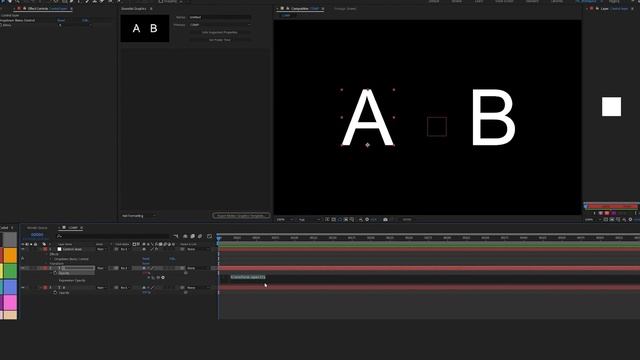The height and width of the screenshot is (360, 640).
Task: Click the Opacity expression text field
Action: (248, 277)
